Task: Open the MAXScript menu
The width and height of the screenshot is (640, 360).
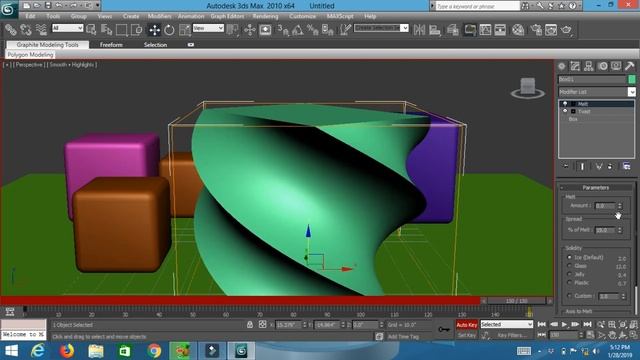Action: (x=340, y=16)
